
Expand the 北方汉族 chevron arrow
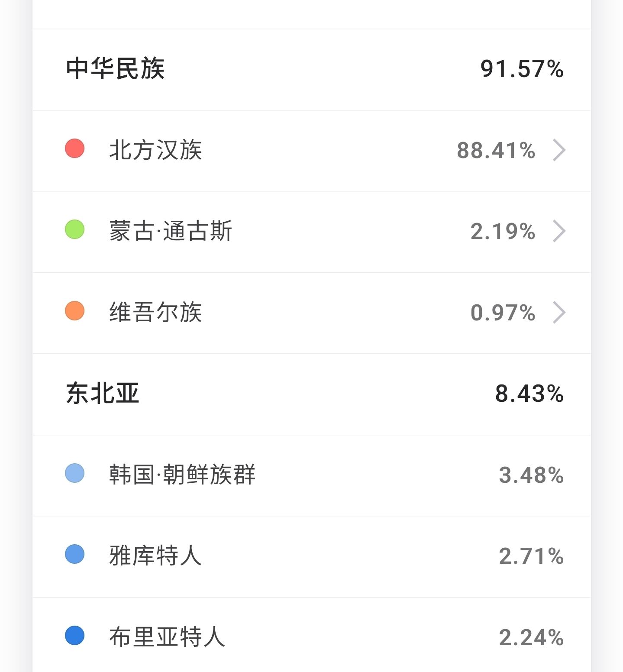[559, 150]
